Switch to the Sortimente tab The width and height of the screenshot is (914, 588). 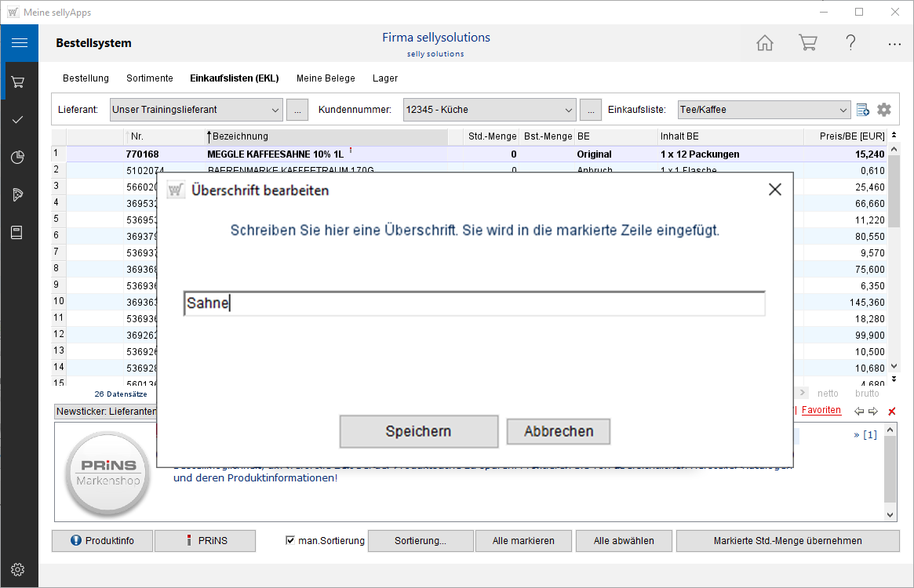pos(149,78)
